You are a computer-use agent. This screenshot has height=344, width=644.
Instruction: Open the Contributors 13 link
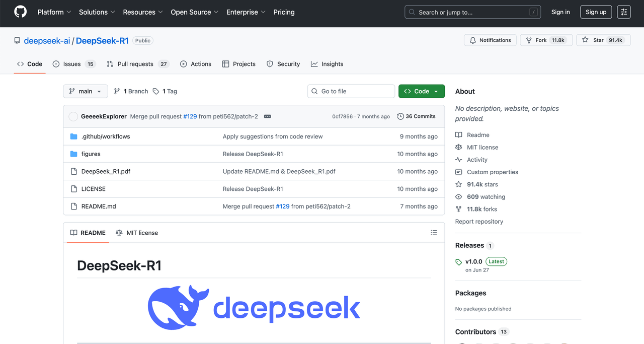(482, 332)
